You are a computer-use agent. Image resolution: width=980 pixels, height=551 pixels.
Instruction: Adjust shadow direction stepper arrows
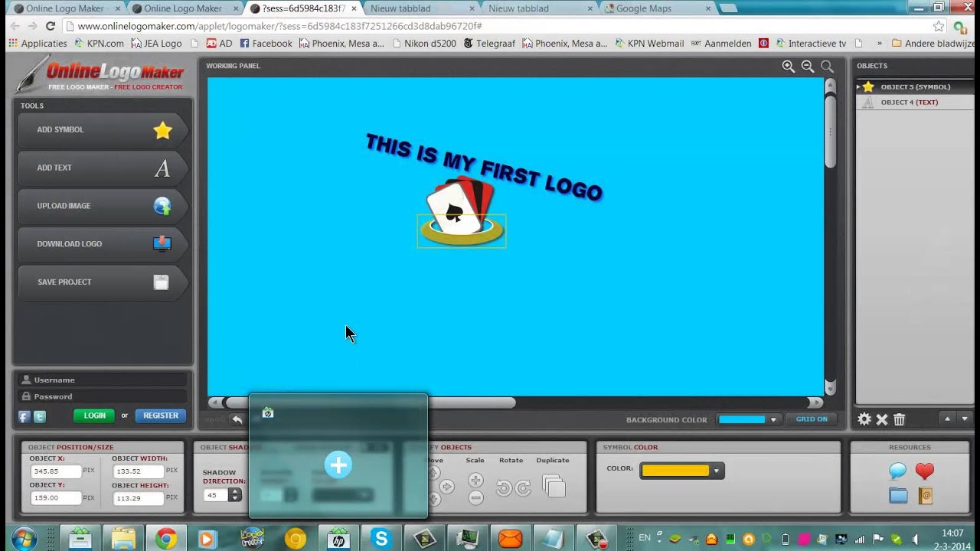click(x=235, y=495)
